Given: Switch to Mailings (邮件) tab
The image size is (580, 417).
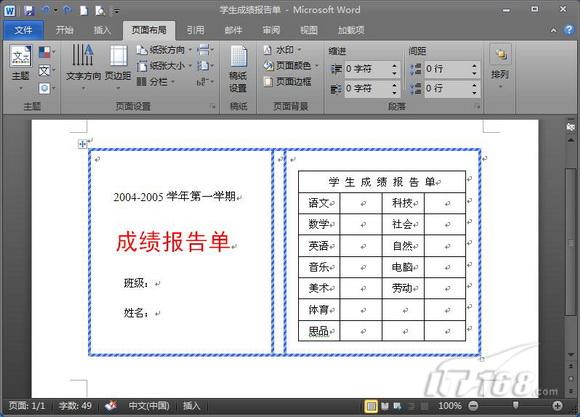Looking at the screenshot, I should (x=233, y=30).
